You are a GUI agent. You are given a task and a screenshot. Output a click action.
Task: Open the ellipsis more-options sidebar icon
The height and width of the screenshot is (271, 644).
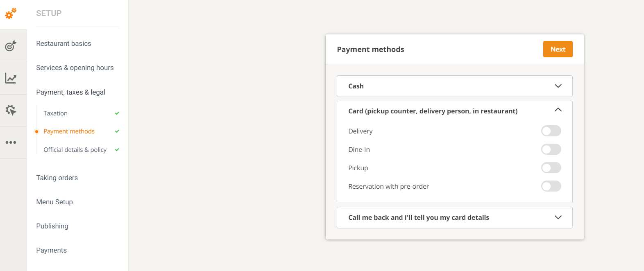[x=10, y=142]
